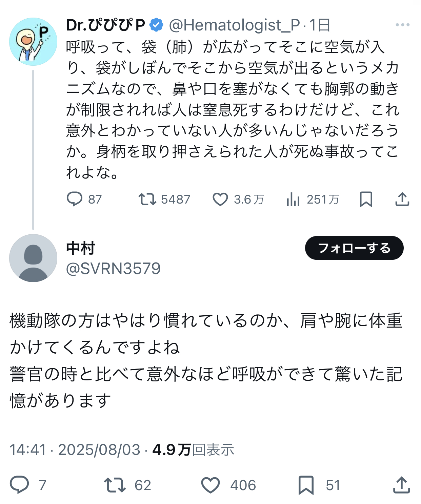
Task: Open 中村's default profile avatar
Action: 33,258
